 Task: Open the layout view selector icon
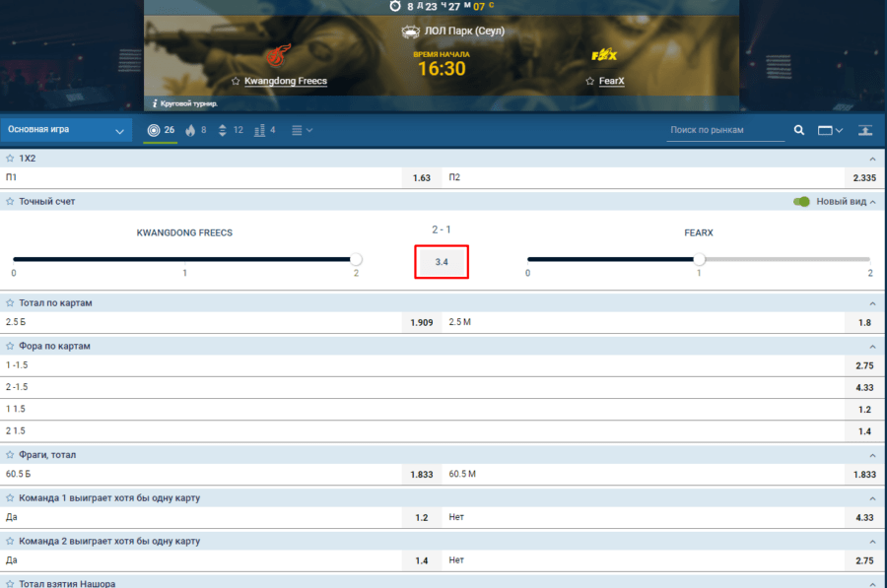click(x=830, y=130)
